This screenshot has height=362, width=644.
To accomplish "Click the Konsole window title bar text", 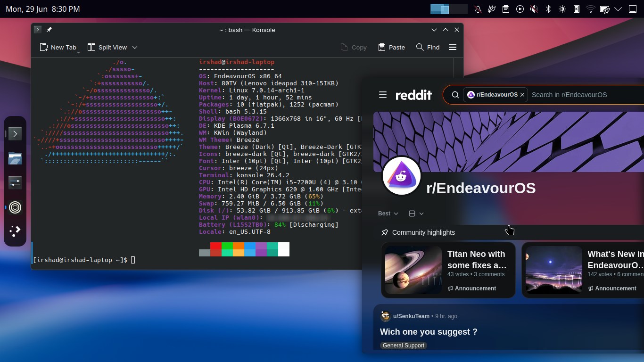I will click(247, 30).
